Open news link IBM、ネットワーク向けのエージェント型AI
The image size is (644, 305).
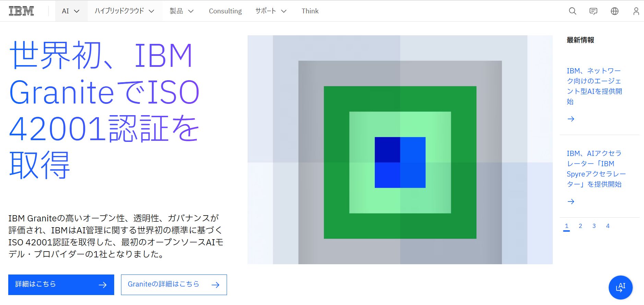tap(594, 86)
